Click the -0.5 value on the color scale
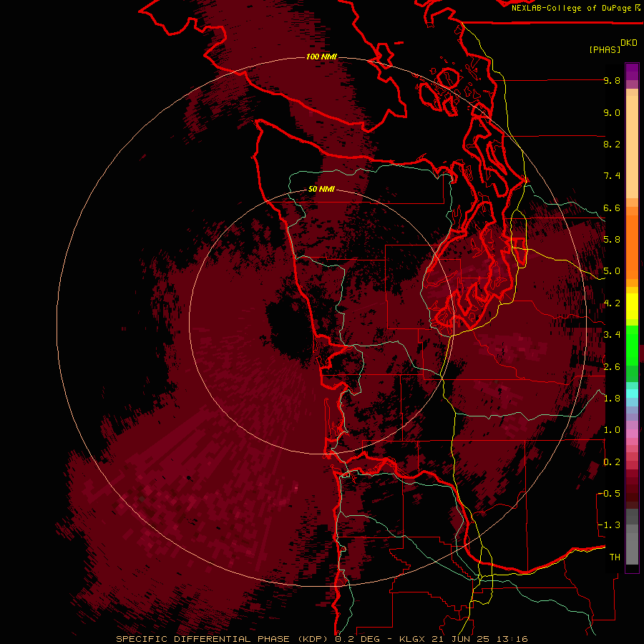 click(x=610, y=494)
